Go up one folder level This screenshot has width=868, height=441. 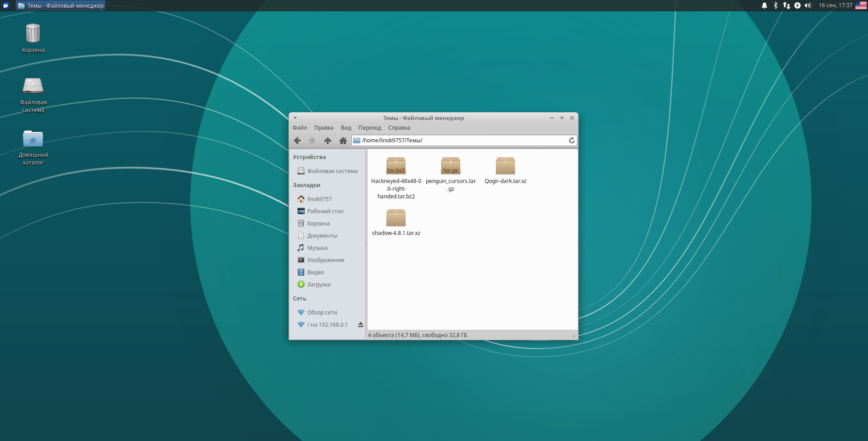328,141
